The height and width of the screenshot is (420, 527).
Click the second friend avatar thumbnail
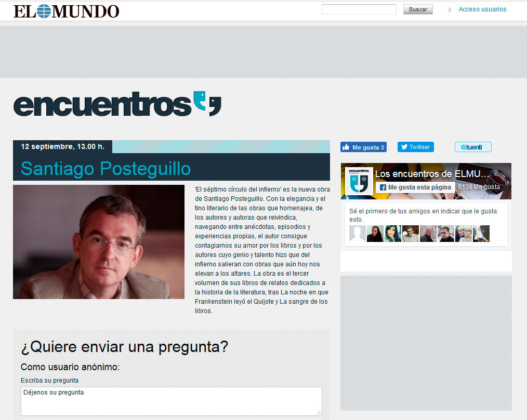pos(375,234)
